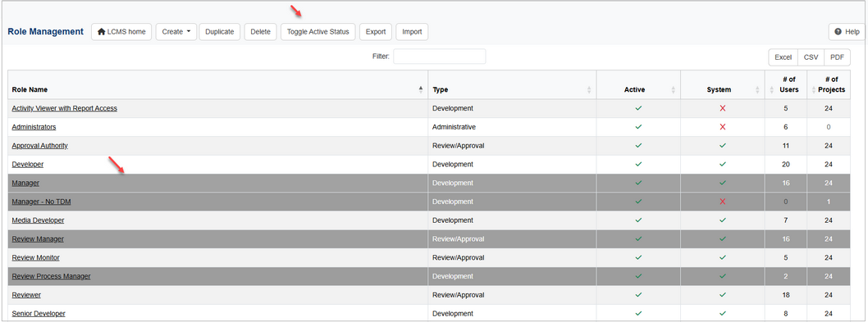Open the Create dropdown menu

click(176, 31)
